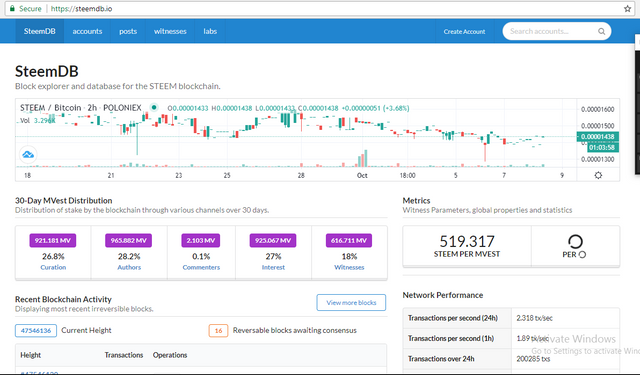Focus the Search accounts input field
Image resolution: width=640 pixels, height=375 pixels.
pos(557,31)
